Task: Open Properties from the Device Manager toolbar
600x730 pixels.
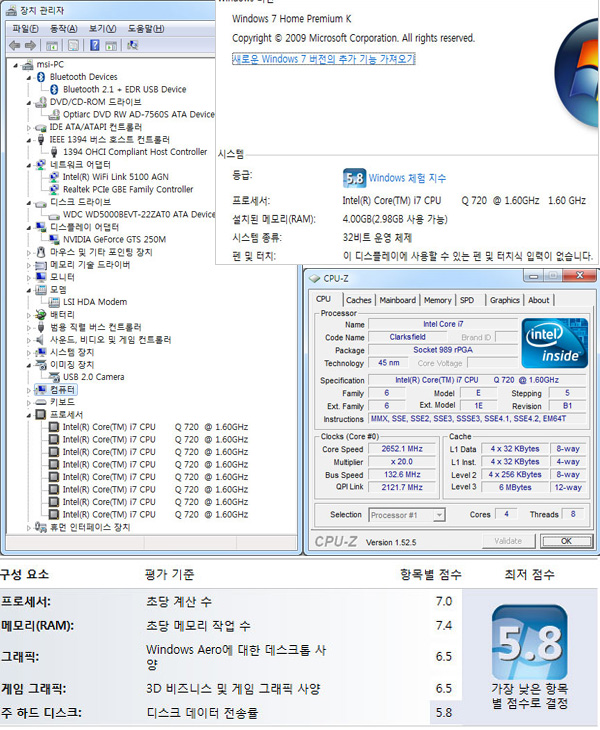Action: 74,45
